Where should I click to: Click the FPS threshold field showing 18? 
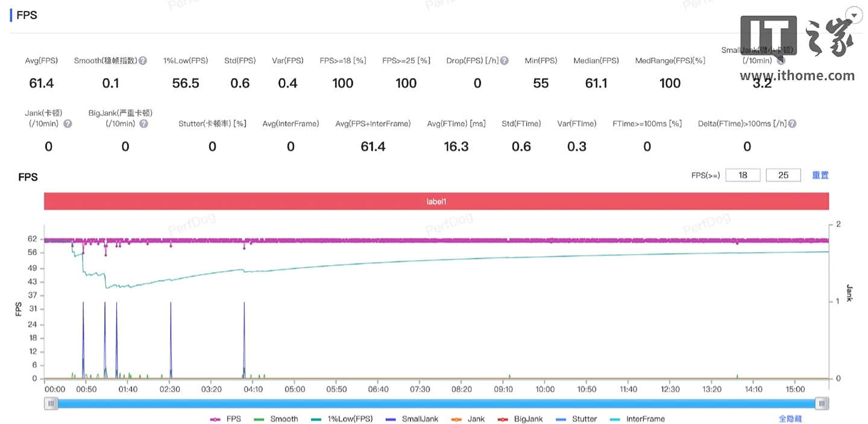click(743, 175)
